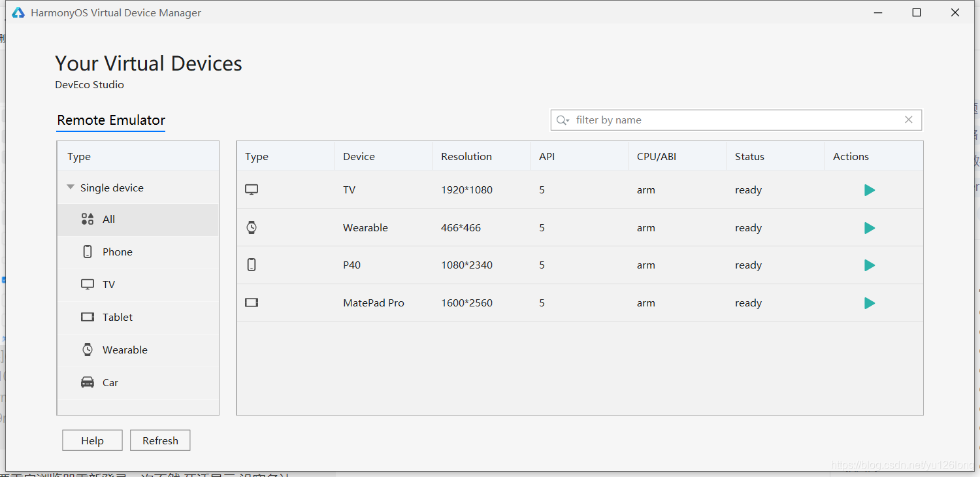Click the 1920*1080 resolution value
The width and height of the screenshot is (980, 477).
[466, 190]
